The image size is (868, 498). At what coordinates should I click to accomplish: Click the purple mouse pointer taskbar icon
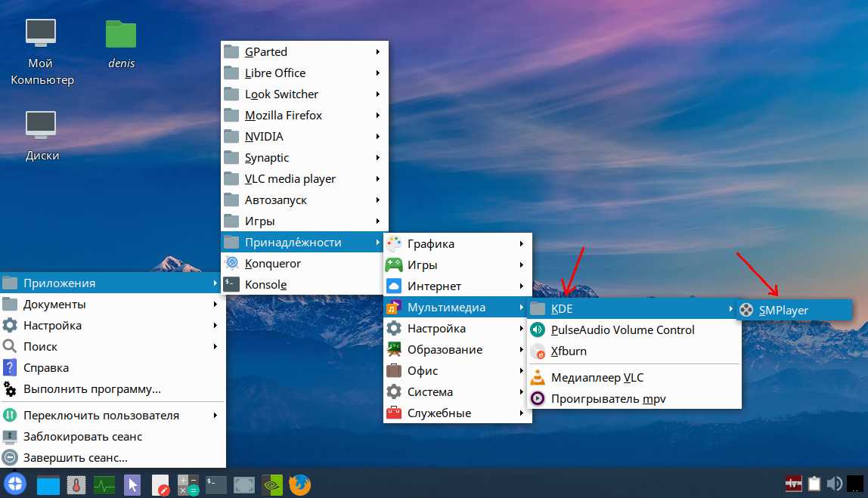tap(132, 485)
